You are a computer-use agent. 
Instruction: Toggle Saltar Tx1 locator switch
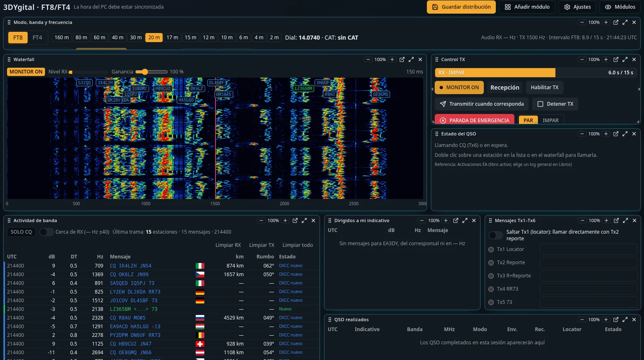coord(496,235)
